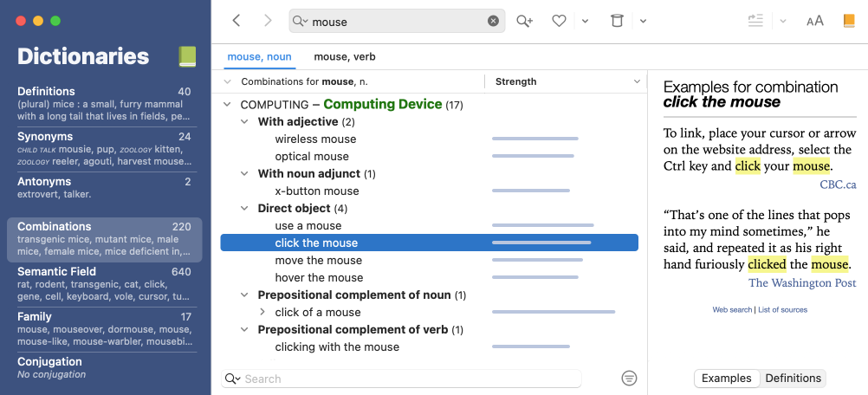Clear the search field with the X icon
The image size is (868, 395).
(494, 21)
